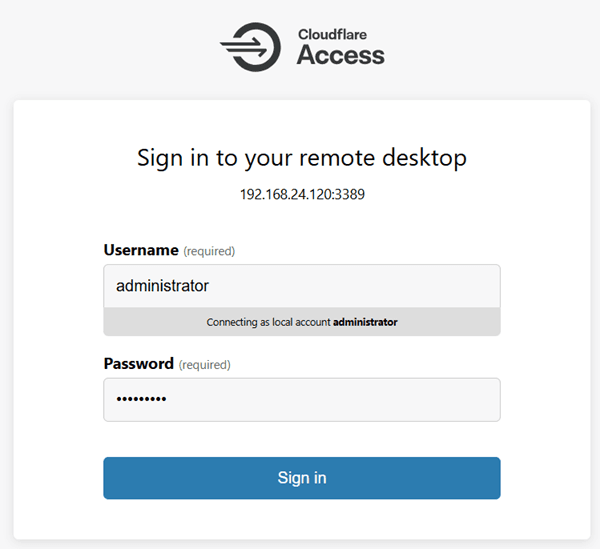Viewport: 600px width, 549px height.
Task: Click empty white card area below Sign in
Action: pos(302,520)
